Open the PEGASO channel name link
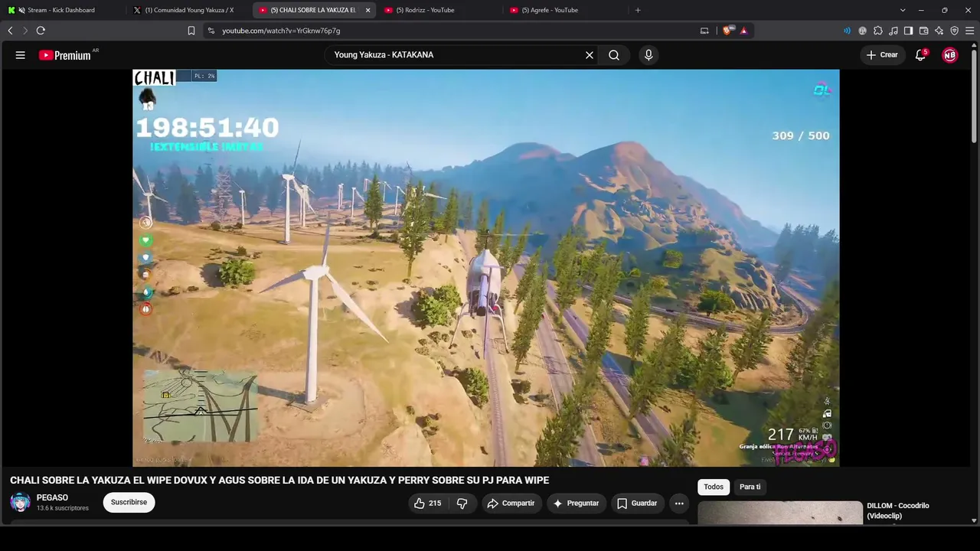The image size is (980, 551). pyautogui.click(x=52, y=497)
